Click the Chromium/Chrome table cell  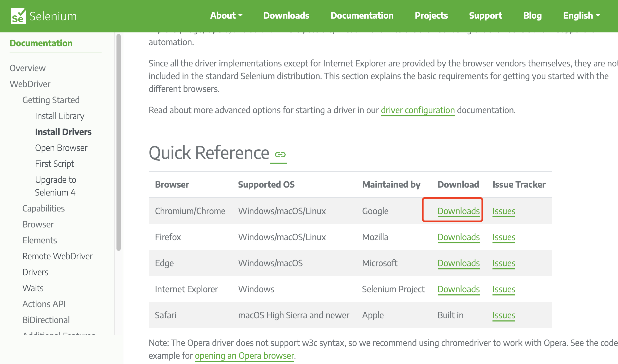tap(190, 211)
